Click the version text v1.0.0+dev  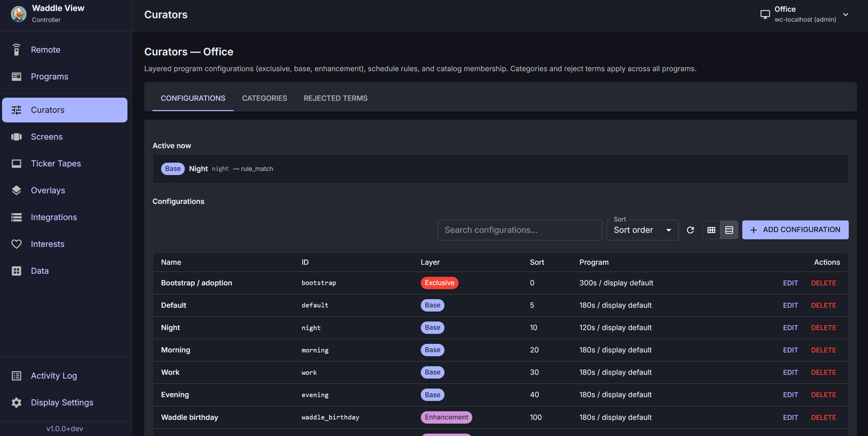[65, 429]
